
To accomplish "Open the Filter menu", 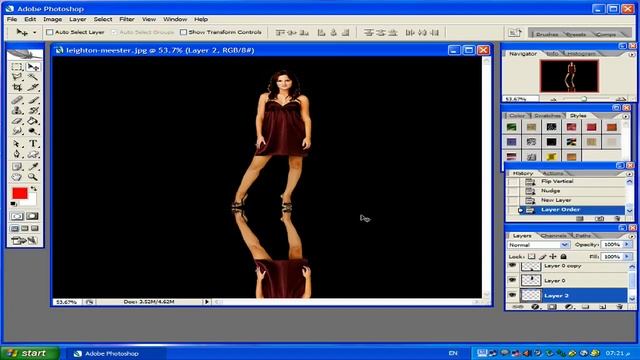I will [127, 19].
